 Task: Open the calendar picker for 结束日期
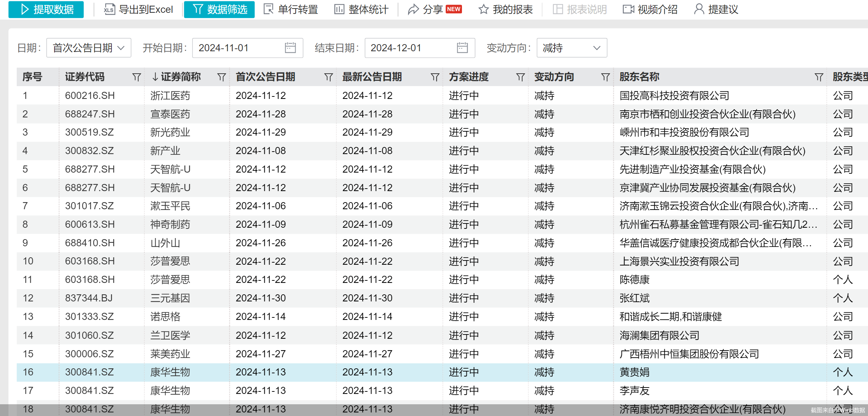(x=462, y=48)
